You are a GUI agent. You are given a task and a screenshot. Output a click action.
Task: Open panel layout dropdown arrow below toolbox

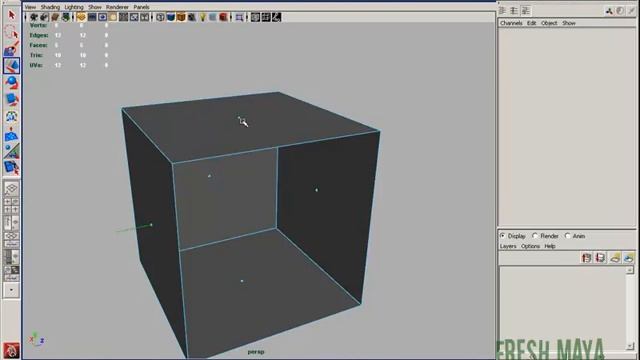[x=11, y=290]
